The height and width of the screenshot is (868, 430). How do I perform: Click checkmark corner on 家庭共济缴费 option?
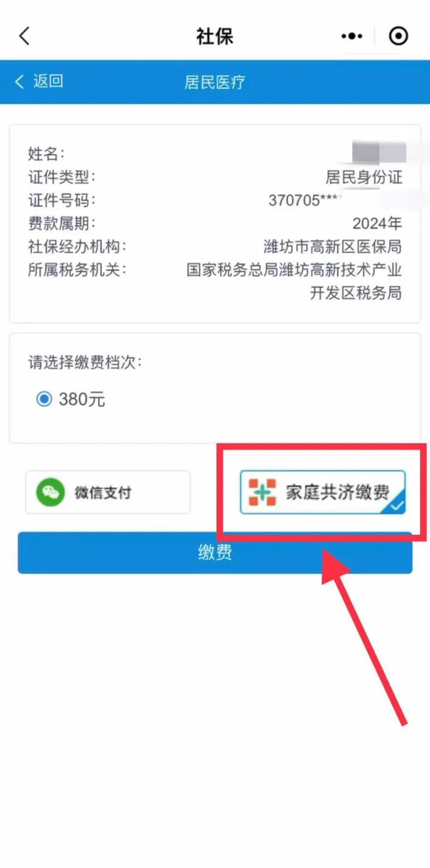pyautogui.click(x=395, y=504)
